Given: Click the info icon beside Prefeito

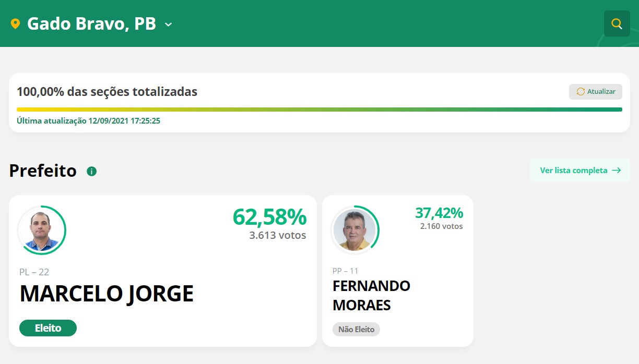Looking at the screenshot, I should click(x=92, y=171).
